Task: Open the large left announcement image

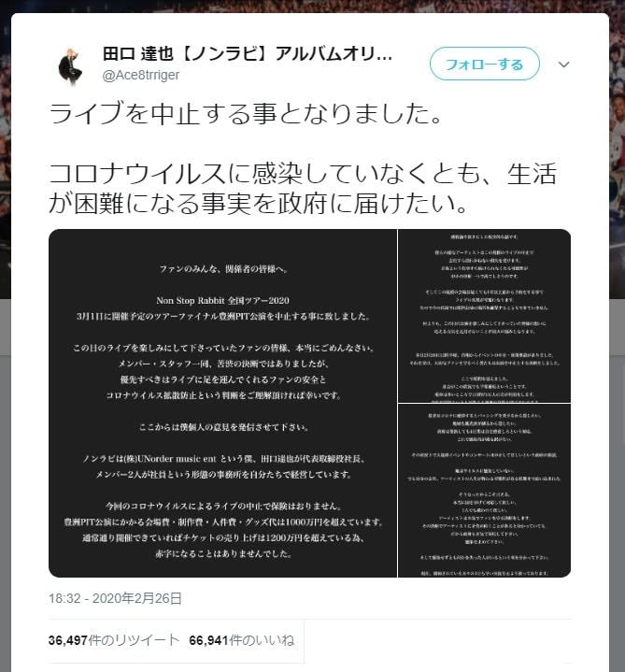Action: [222, 403]
